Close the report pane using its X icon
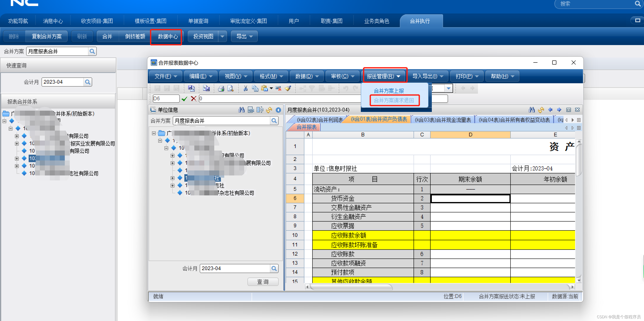The image size is (644, 321). click(577, 110)
